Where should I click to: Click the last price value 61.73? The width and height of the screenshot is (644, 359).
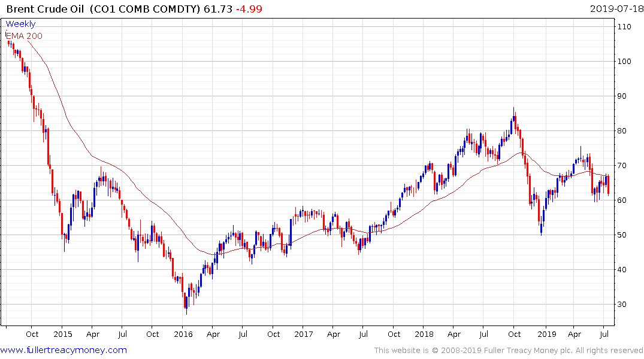pos(218,9)
